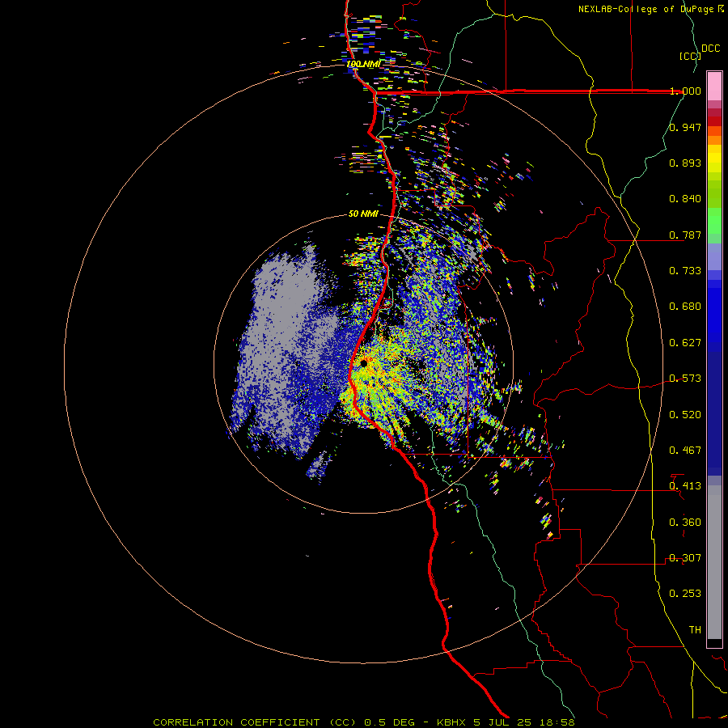The image size is (728, 728).
Task: Click the 0.840 scale value
Action: click(685, 199)
